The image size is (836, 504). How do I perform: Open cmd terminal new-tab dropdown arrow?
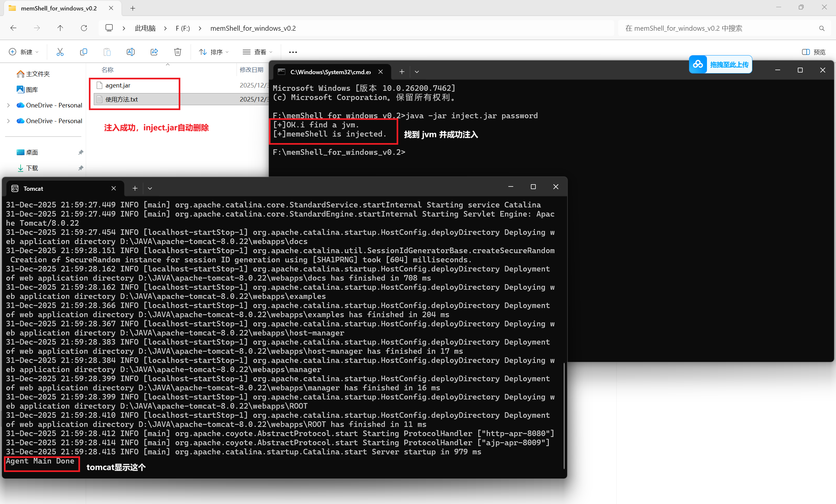point(417,72)
